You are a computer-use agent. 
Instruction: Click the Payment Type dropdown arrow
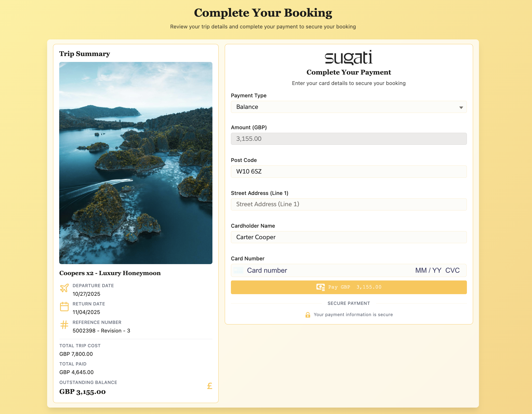(x=461, y=108)
